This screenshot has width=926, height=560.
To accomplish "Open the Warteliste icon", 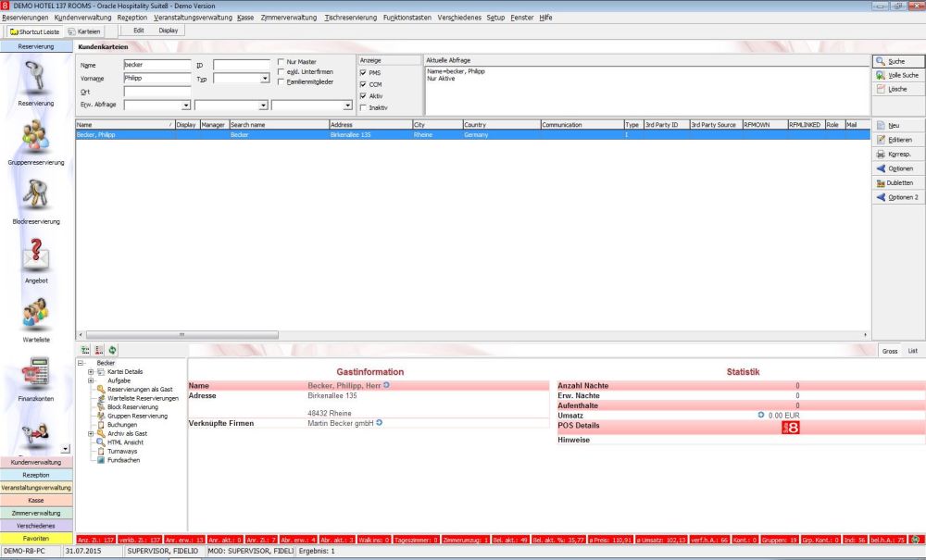I will [35, 314].
